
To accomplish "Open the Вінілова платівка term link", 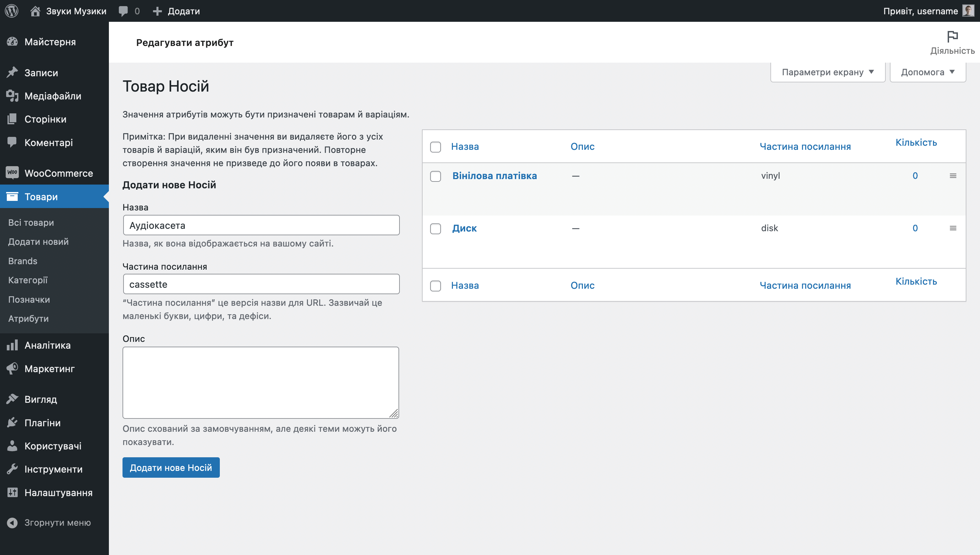I will point(494,175).
